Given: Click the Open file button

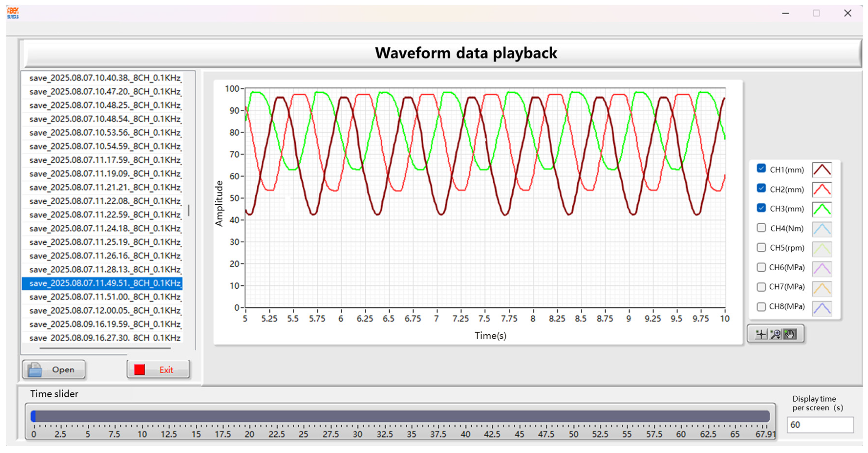Looking at the screenshot, I should point(53,369).
